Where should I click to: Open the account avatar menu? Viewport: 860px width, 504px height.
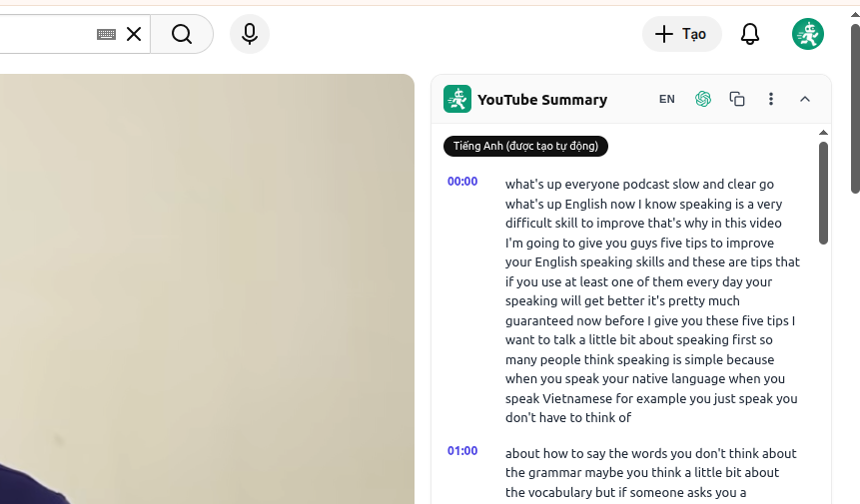[808, 34]
